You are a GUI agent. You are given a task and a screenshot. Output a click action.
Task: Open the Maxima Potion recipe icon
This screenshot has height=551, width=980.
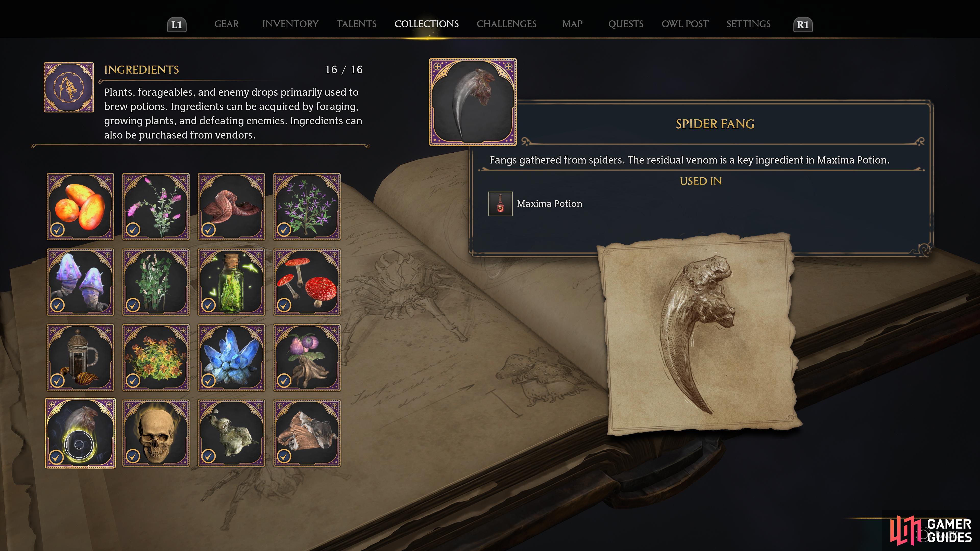[500, 204]
